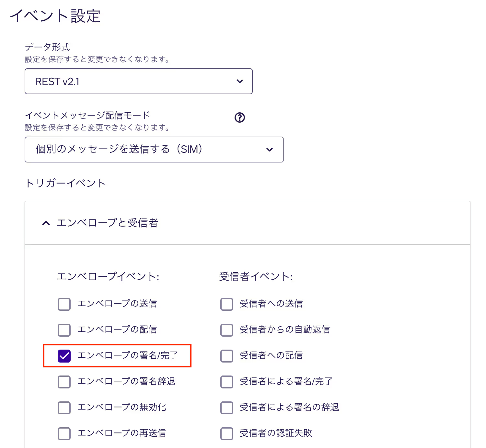Enable 受信者による署名の辞退 checkbox
This screenshot has height=448, width=486.
[227, 408]
